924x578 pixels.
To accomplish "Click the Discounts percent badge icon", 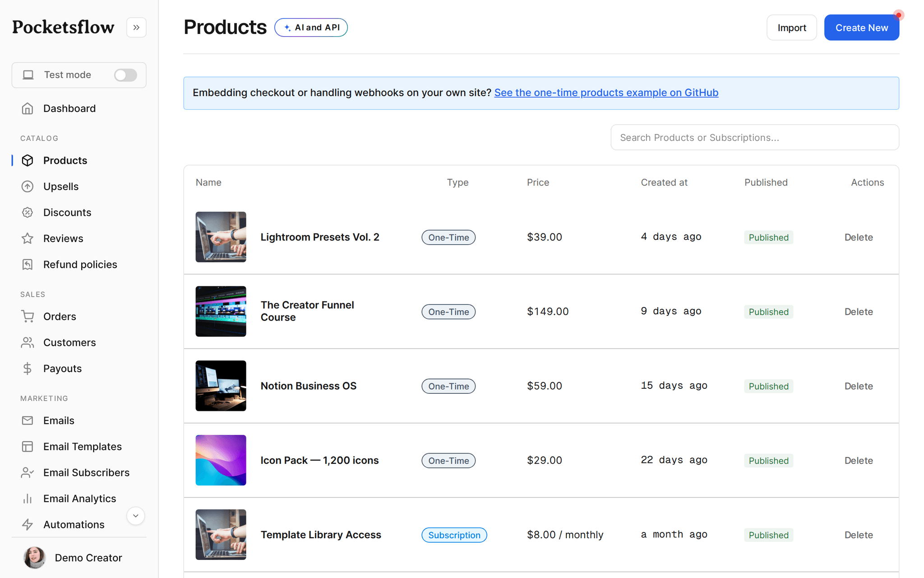I will click(x=28, y=212).
